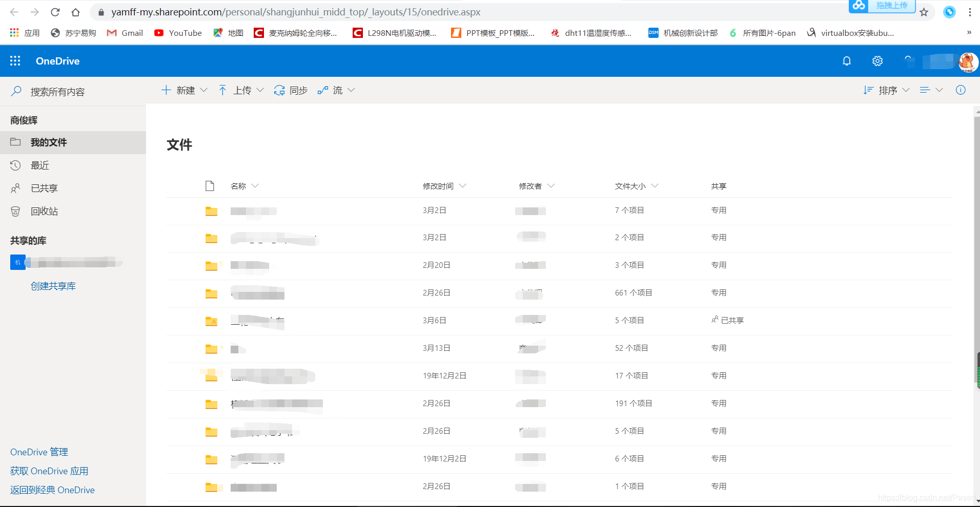Viewport: 980px width, 507px height.
Task: Open the folder with 661 个项目
Action: 257,293
